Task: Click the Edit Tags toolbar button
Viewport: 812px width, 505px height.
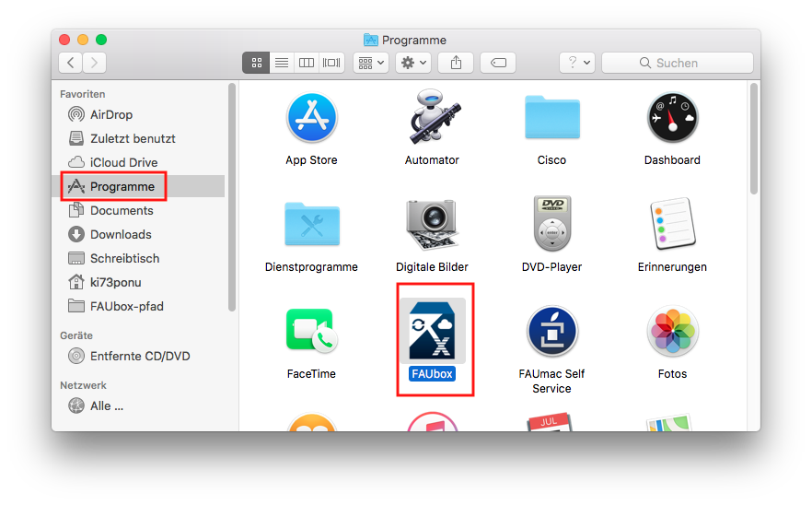Action: 498,63
